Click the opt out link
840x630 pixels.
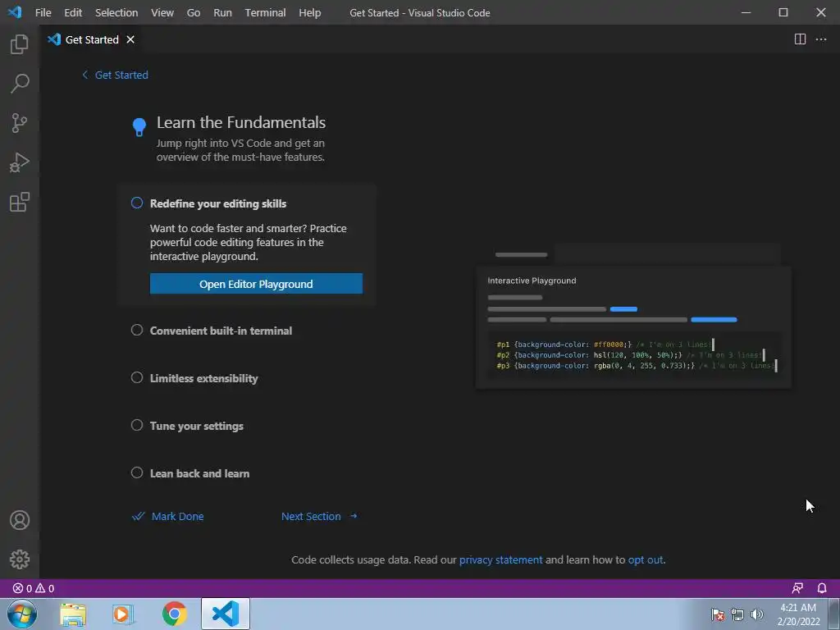click(646, 559)
